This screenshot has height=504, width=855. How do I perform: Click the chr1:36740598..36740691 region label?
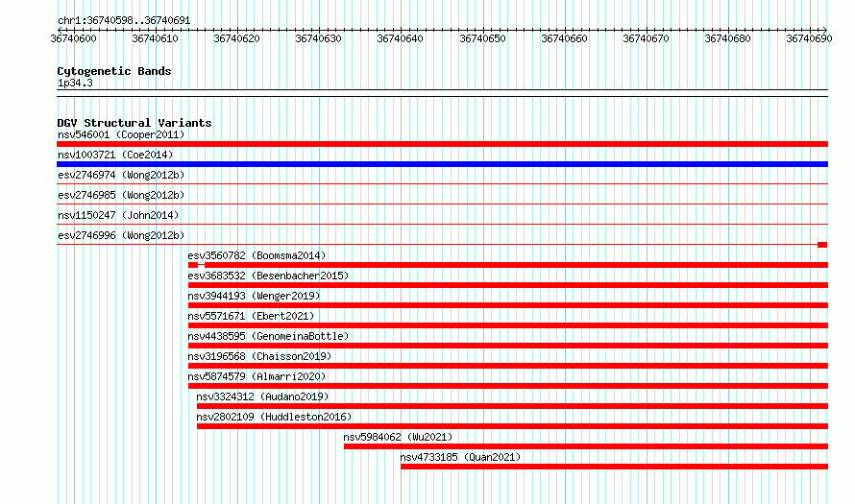click(124, 21)
